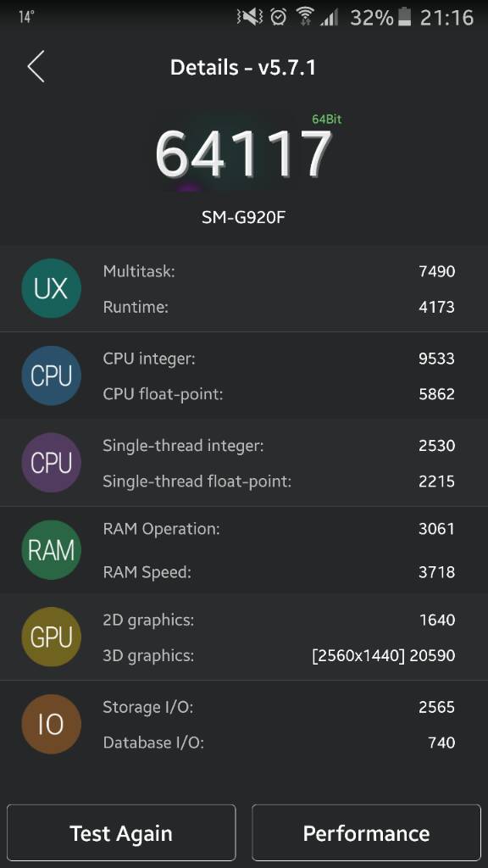Viewport: 488px width, 868px height.
Task: Select the Multitask score row
Action: coord(279,271)
